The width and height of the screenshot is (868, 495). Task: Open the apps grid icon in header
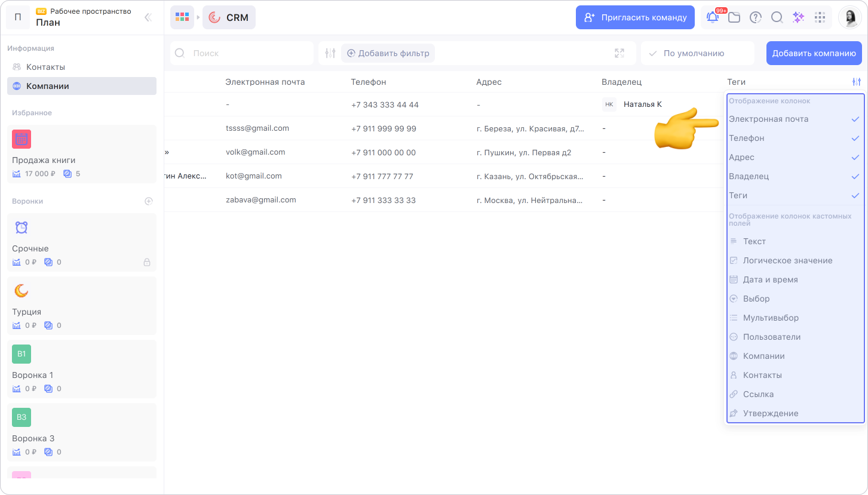tap(820, 17)
